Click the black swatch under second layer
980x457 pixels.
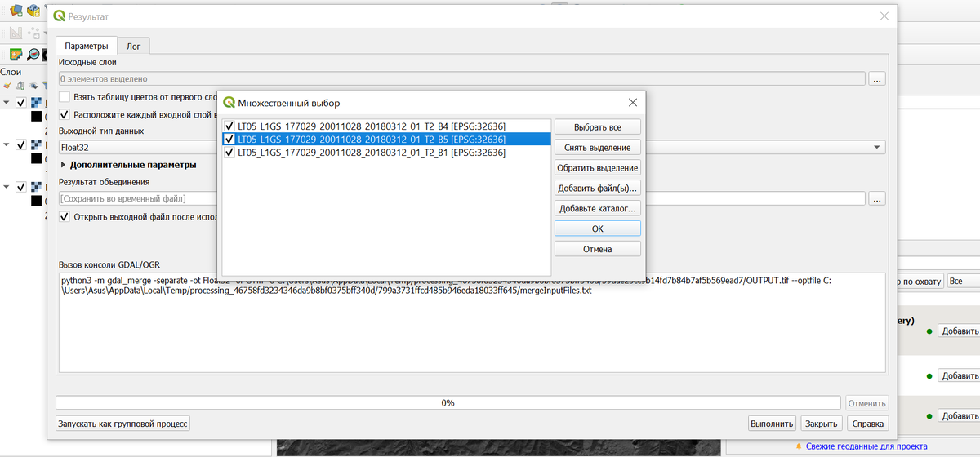(x=37, y=158)
